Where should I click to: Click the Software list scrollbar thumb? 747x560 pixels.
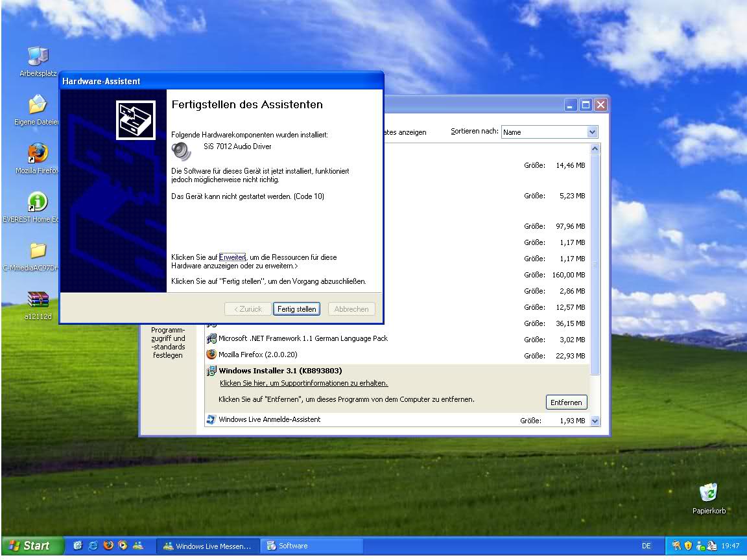tap(595, 264)
